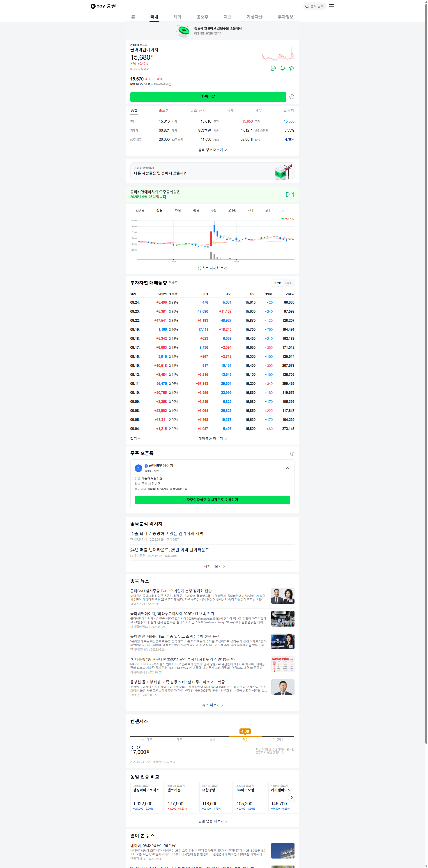Click the 적극매도 consensus segment
Viewport: 428px width, 868px height.
click(147, 739)
